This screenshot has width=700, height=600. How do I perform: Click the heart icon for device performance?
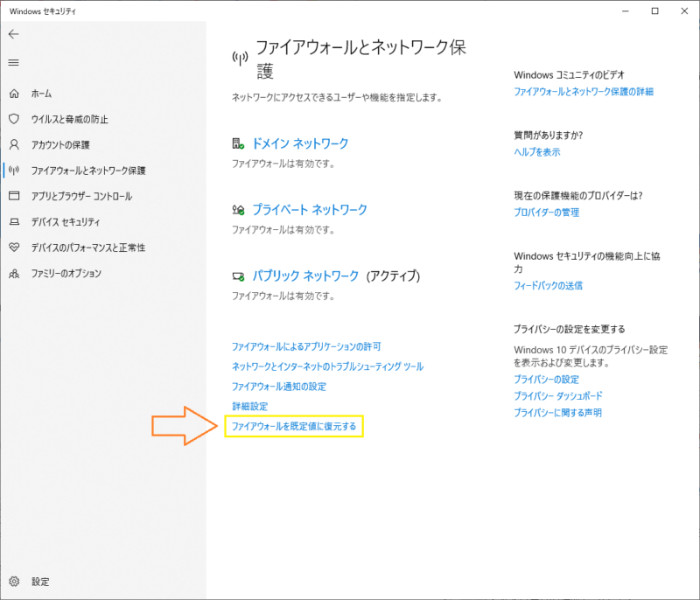(14, 248)
